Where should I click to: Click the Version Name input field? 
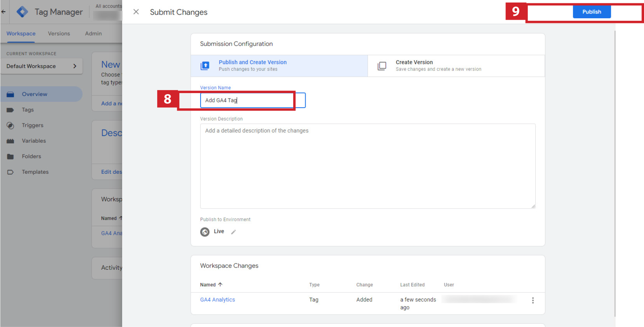pos(253,100)
